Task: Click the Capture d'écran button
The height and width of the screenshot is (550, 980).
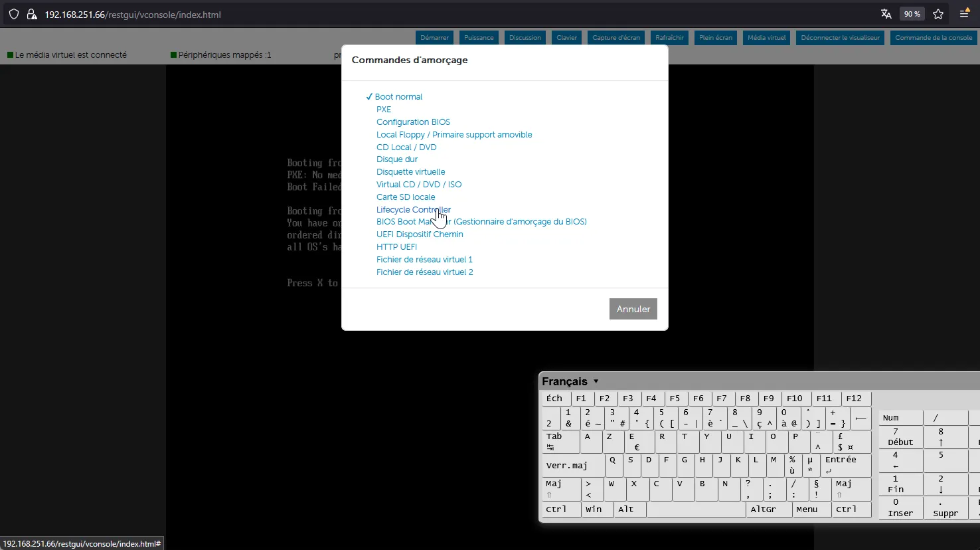Action: pos(616,38)
